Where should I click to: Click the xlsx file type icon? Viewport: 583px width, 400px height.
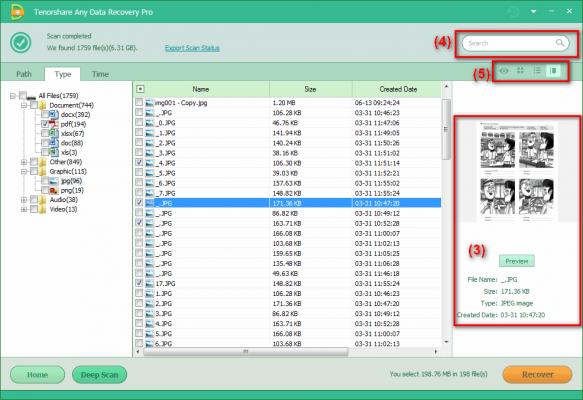click(54, 133)
